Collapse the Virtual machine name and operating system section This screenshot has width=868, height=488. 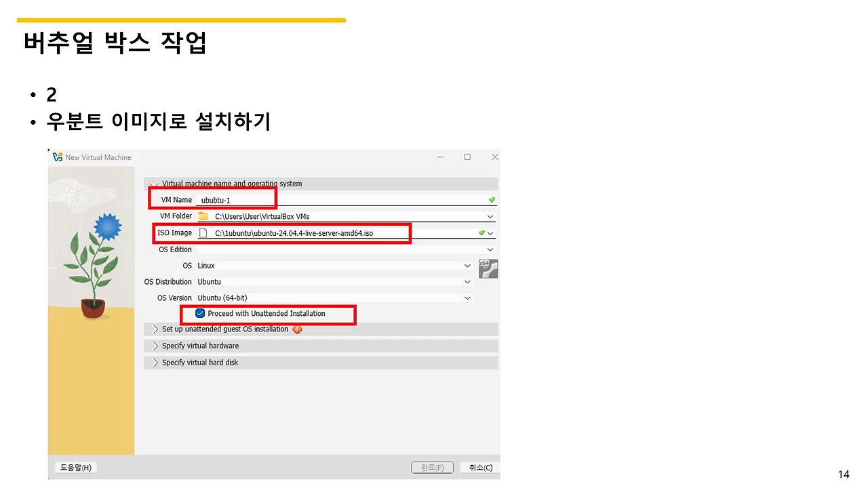coord(154,183)
